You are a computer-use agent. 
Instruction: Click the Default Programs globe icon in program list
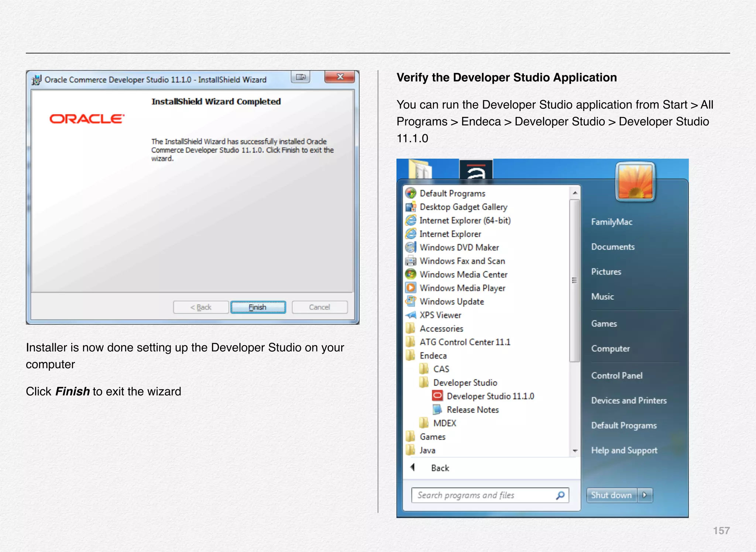click(410, 193)
